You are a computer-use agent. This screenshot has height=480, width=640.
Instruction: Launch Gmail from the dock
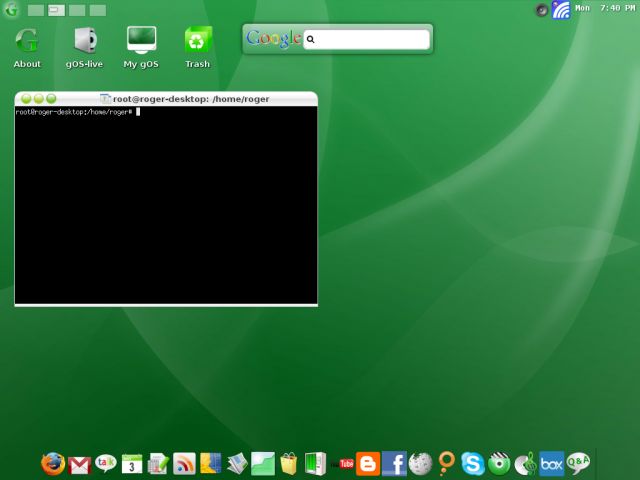tap(80, 464)
